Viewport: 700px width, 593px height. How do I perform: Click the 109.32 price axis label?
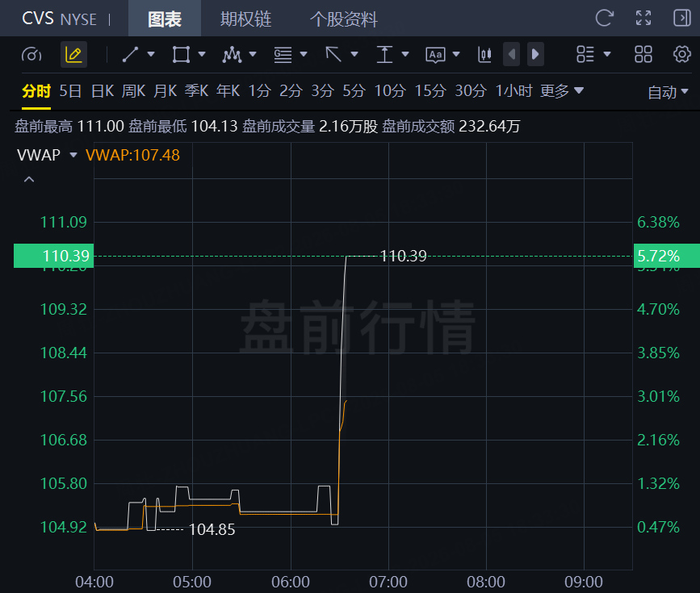pyautogui.click(x=64, y=309)
